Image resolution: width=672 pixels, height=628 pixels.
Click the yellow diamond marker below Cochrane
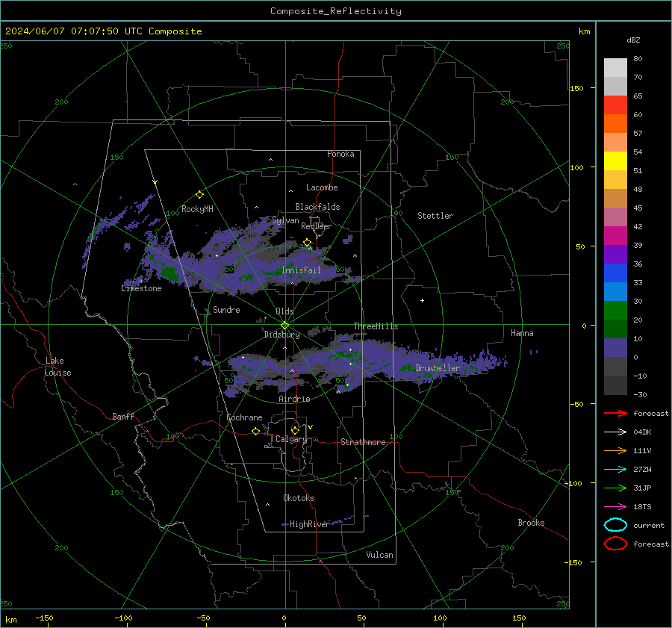[255, 431]
